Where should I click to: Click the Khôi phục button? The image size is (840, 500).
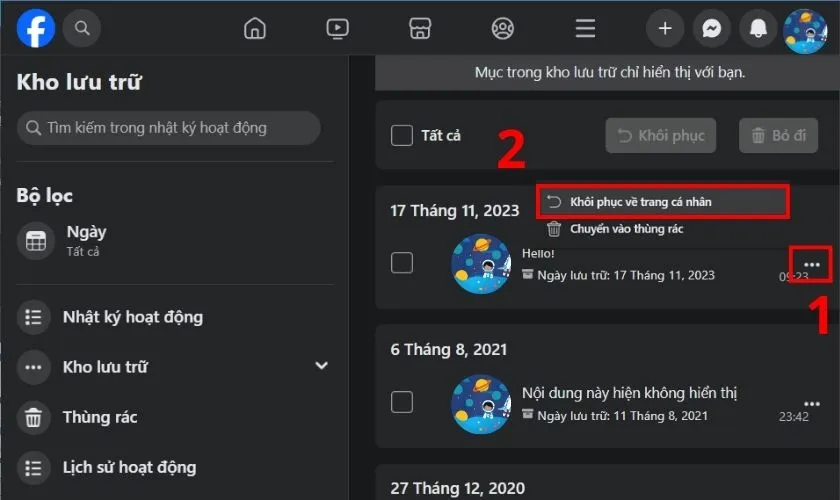[661, 136]
